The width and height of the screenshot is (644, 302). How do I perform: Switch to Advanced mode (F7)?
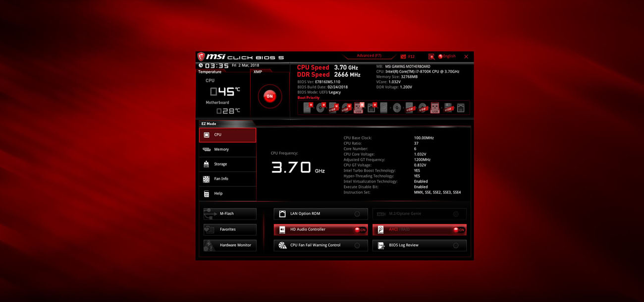[x=369, y=55]
